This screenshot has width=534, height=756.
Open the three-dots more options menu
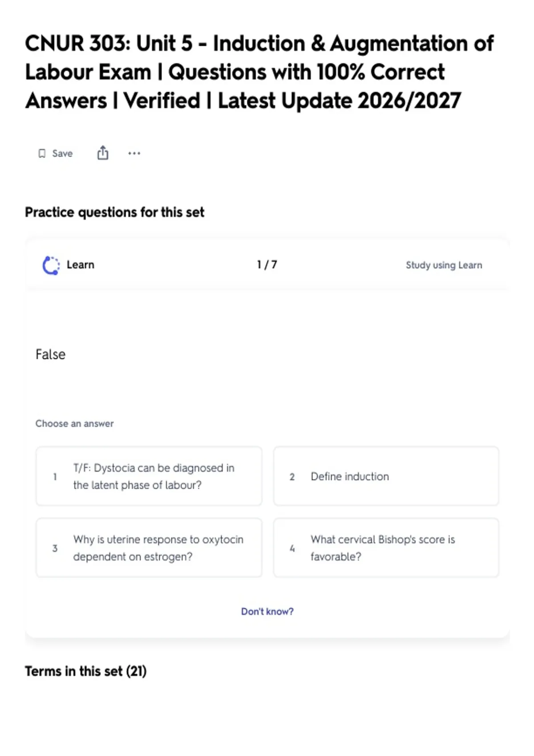click(x=134, y=153)
